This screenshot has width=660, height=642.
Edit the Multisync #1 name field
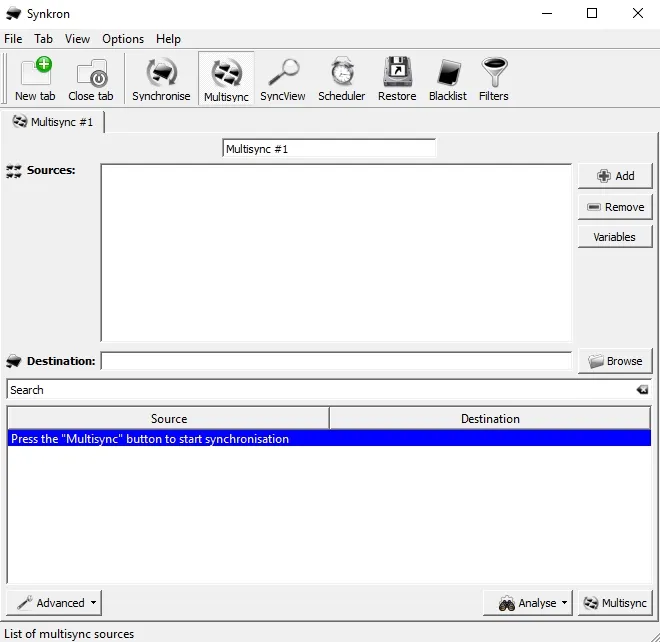pyautogui.click(x=329, y=149)
